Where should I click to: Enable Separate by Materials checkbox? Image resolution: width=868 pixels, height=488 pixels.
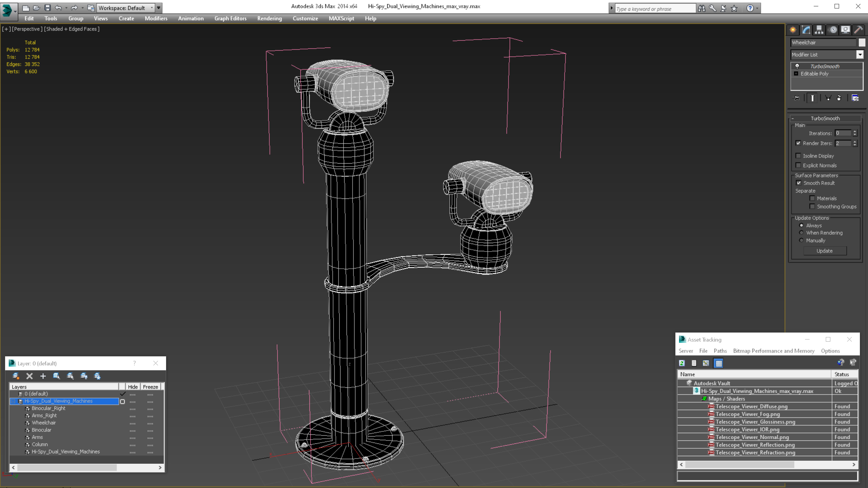(x=812, y=199)
